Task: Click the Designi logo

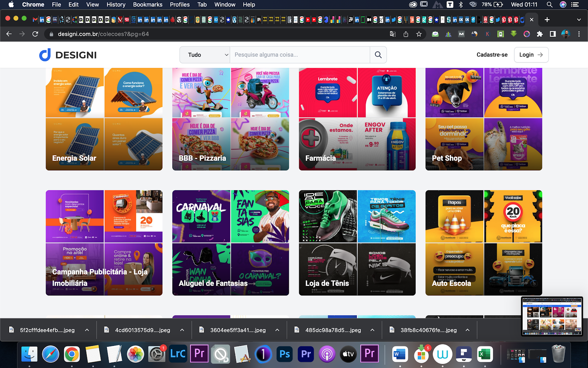Action: 68,55
